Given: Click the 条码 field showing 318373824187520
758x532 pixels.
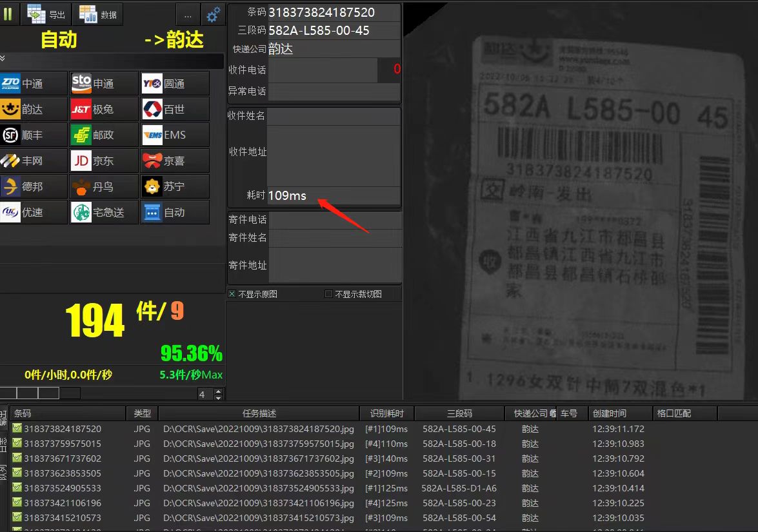Looking at the screenshot, I should 334,12.
